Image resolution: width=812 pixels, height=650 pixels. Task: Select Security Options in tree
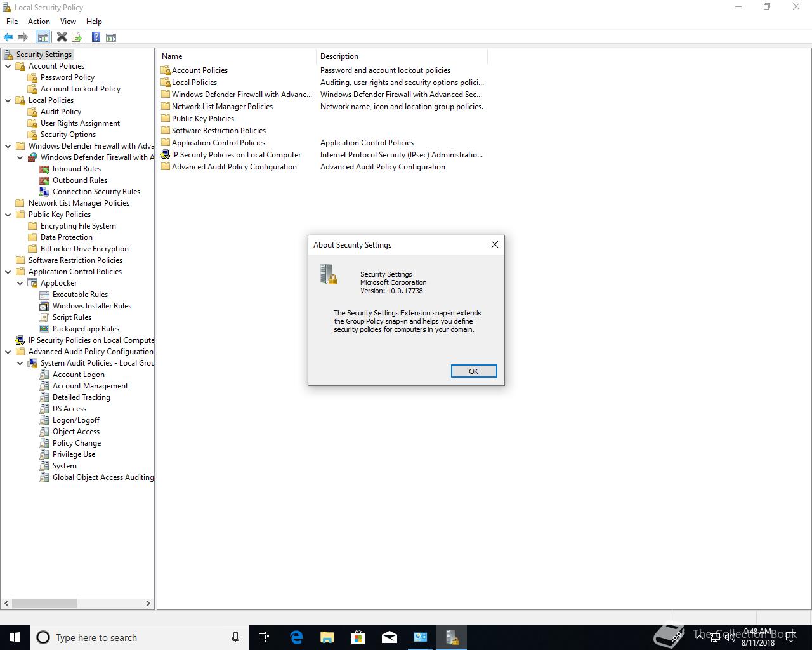[68, 135]
